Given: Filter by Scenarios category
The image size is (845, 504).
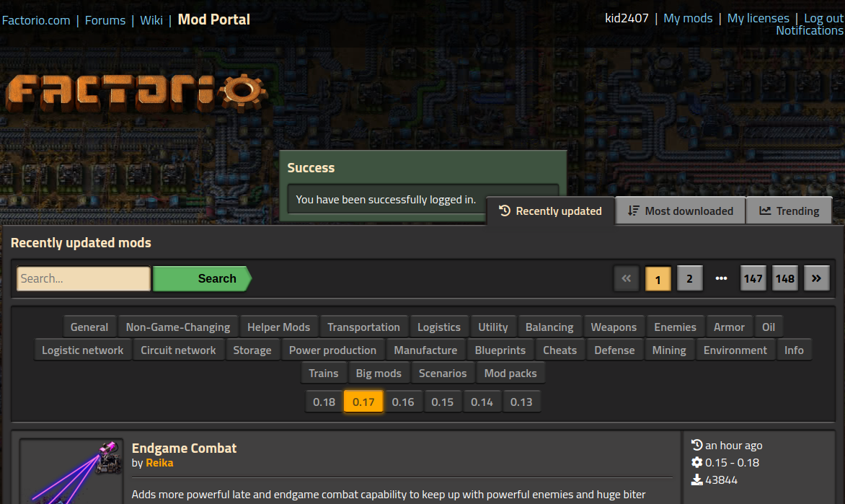Looking at the screenshot, I should (443, 373).
